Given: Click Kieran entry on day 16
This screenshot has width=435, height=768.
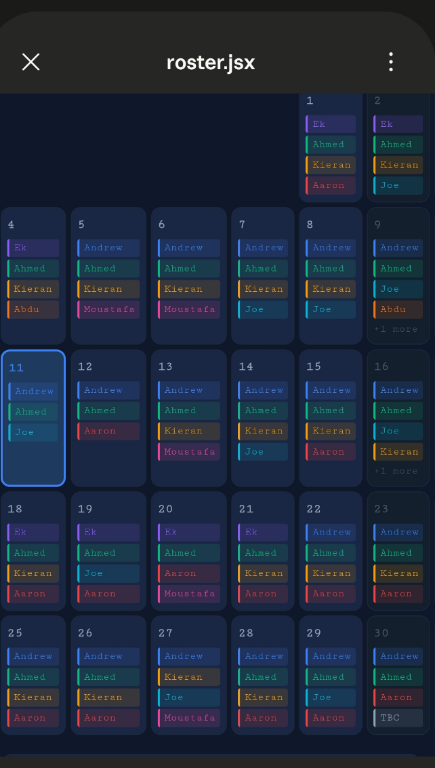Looking at the screenshot, I should click(398, 452).
